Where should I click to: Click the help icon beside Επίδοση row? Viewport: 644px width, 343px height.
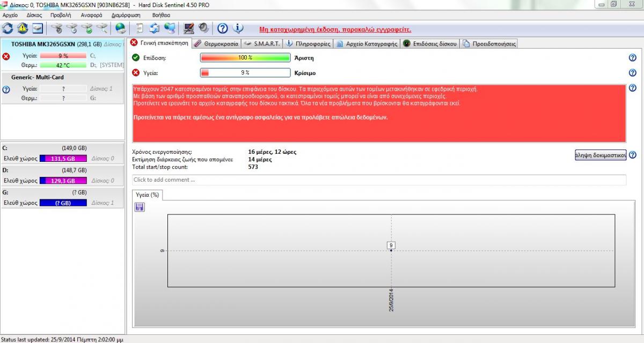632,58
